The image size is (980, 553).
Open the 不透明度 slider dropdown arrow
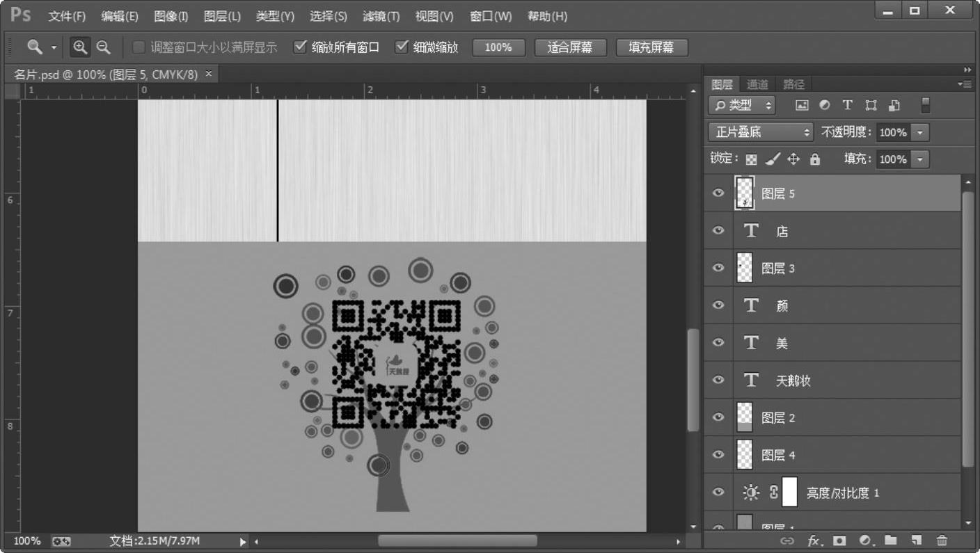tap(920, 132)
